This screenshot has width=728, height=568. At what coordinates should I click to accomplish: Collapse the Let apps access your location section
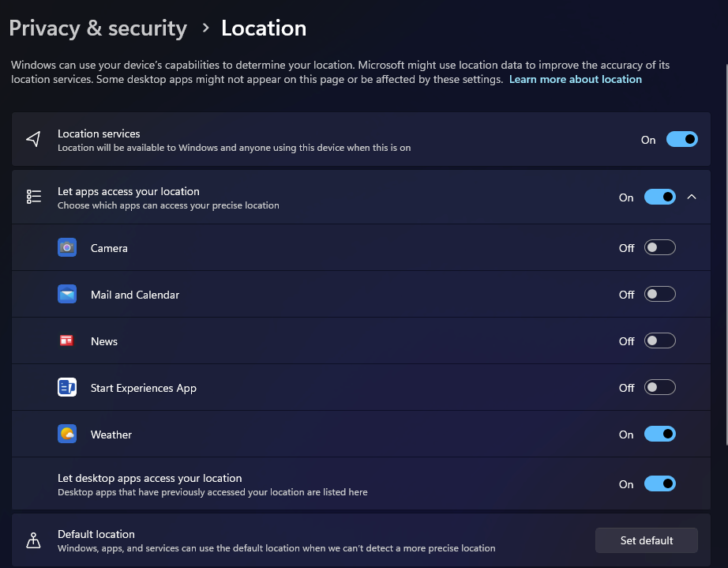click(692, 197)
